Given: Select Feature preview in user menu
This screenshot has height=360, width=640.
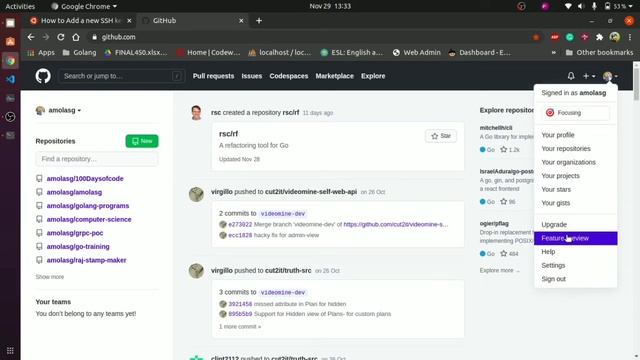Looking at the screenshot, I should click(x=576, y=238).
